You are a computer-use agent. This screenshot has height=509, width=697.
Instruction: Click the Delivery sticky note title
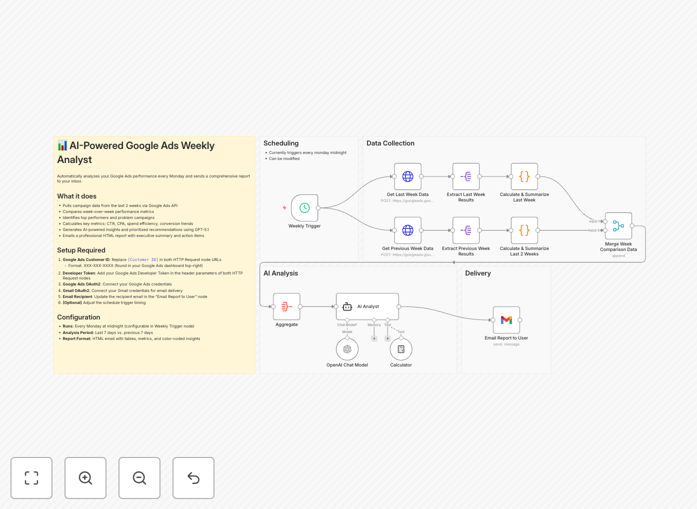coord(478,273)
